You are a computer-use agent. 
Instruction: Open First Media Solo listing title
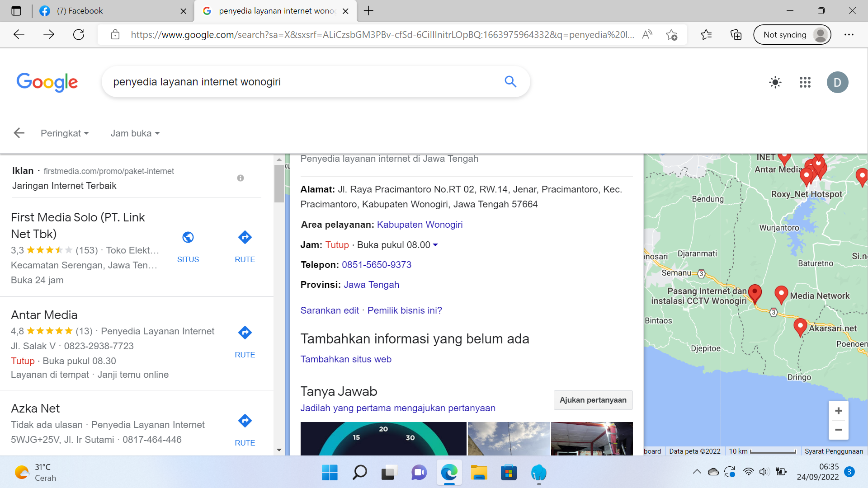tap(78, 225)
